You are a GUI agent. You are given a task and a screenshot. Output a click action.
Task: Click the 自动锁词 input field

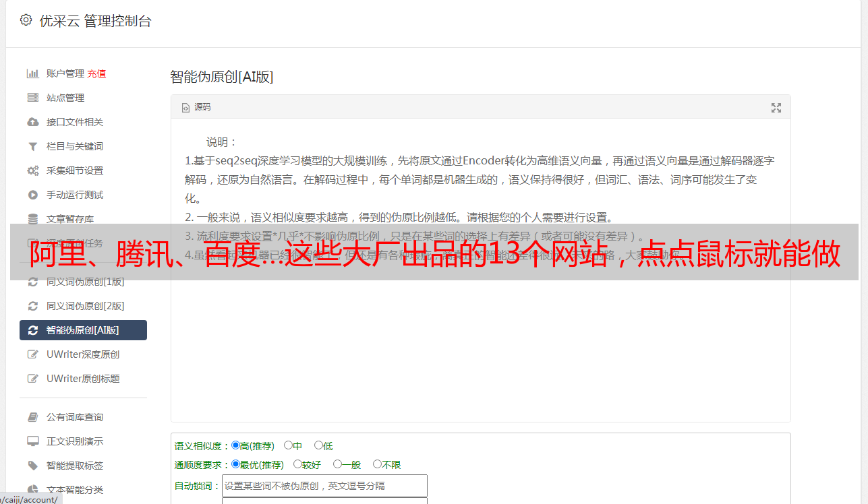click(x=324, y=486)
